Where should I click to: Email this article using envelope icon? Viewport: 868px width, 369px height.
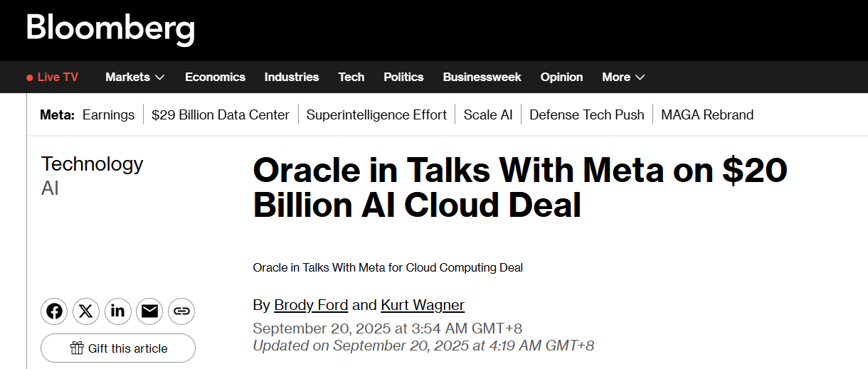(149, 311)
